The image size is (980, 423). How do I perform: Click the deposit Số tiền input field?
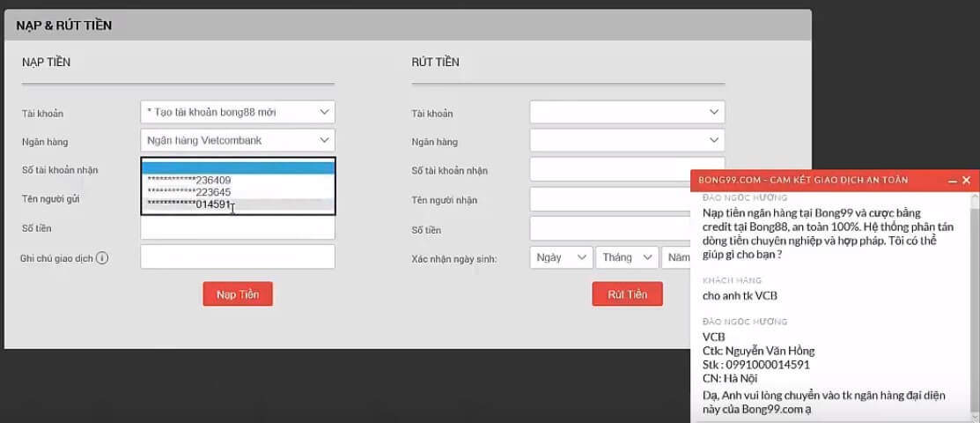[237, 228]
